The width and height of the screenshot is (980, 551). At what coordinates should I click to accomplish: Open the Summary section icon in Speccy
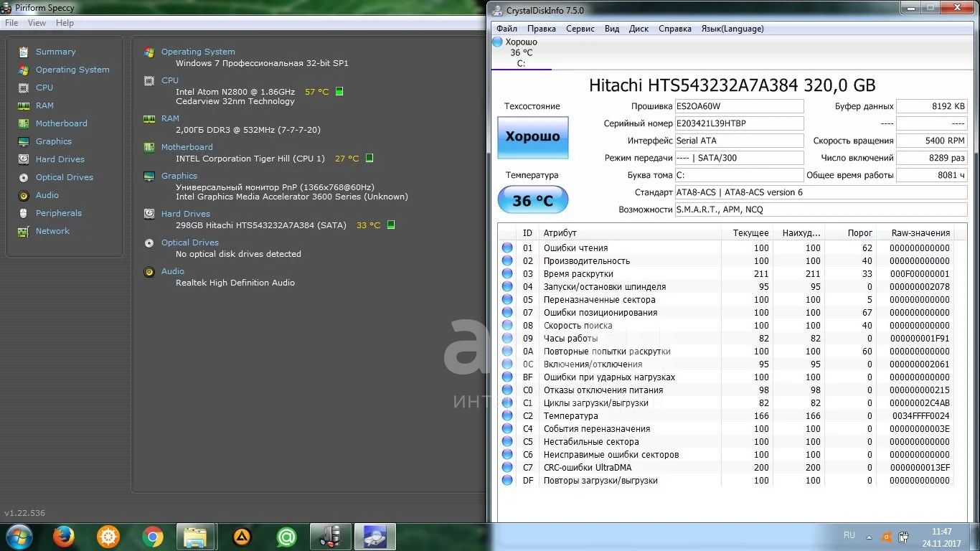24,52
